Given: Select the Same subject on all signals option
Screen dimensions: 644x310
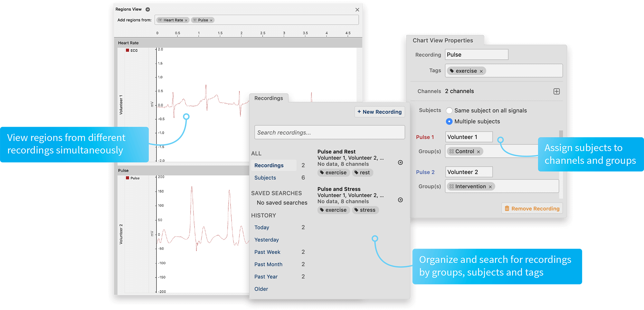Looking at the screenshot, I should [449, 110].
